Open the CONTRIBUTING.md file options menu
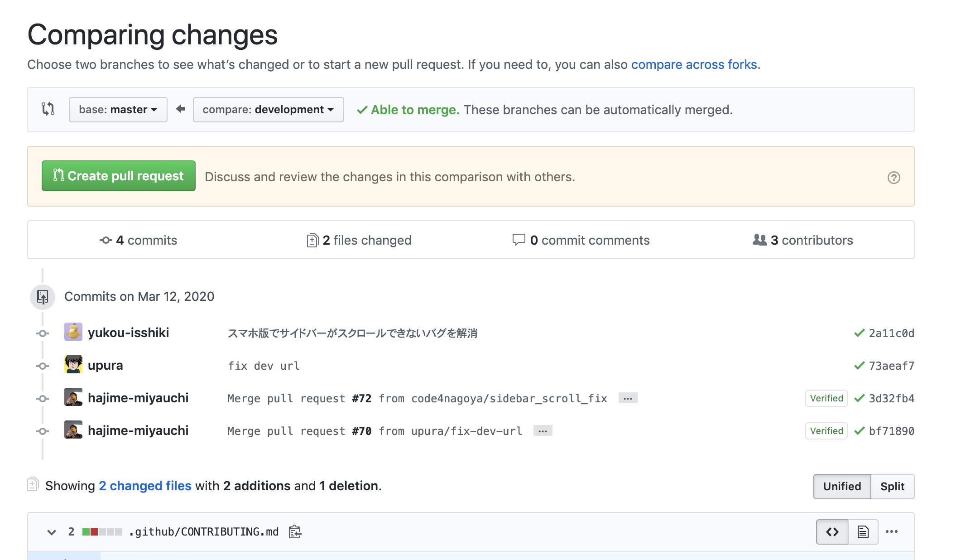This screenshot has height=560, width=980. click(x=891, y=531)
